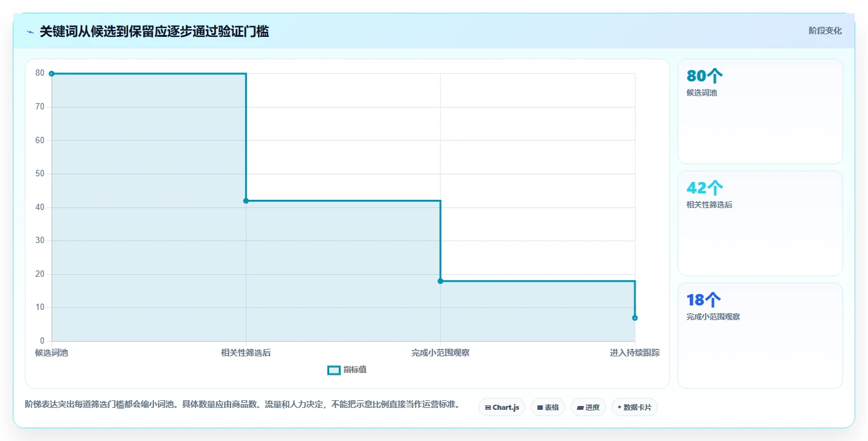Screen dimensions: 868x441
Task: Click the 18个 完成小范围观察 card
Action: tap(760, 335)
